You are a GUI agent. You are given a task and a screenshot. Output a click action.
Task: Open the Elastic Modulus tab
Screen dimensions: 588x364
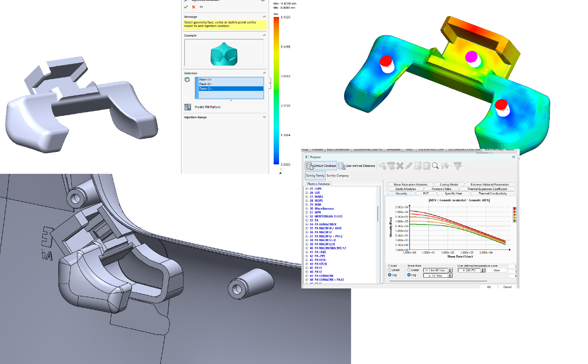click(x=406, y=189)
